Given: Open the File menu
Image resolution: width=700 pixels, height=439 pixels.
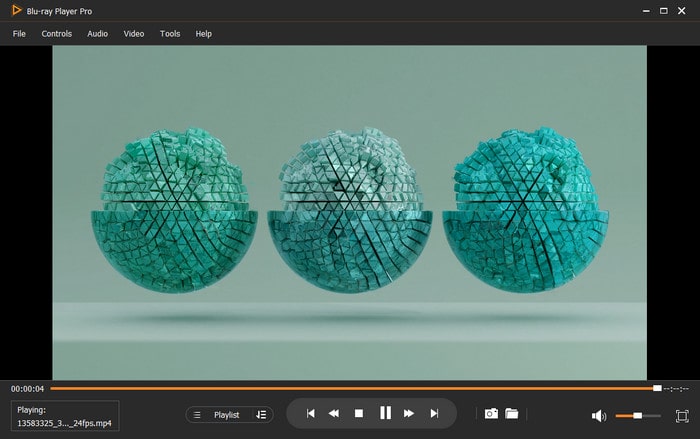Looking at the screenshot, I should (19, 34).
